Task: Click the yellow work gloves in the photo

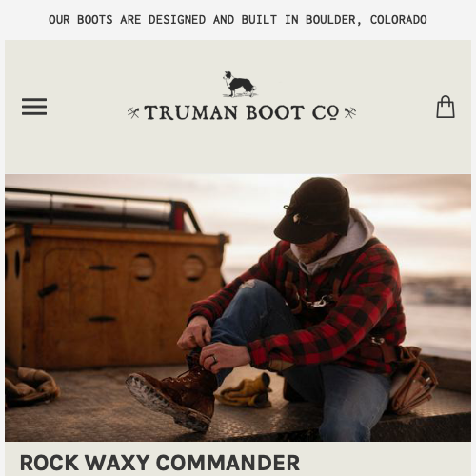Action: (245, 392)
